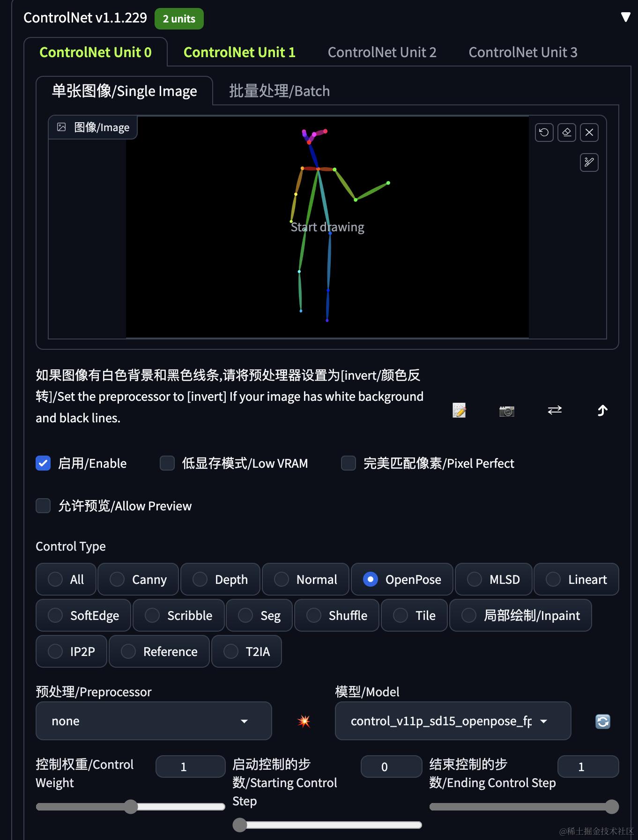Click the undo icon on the image canvas
Image resolution: width=638 pixels, height=840 pixels.
point(544,133)
